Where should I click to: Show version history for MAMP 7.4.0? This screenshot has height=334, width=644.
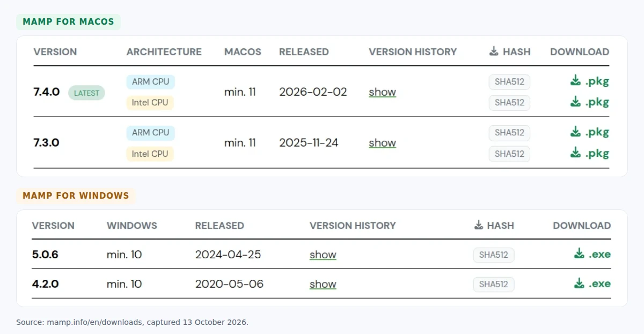pos(382,92)
